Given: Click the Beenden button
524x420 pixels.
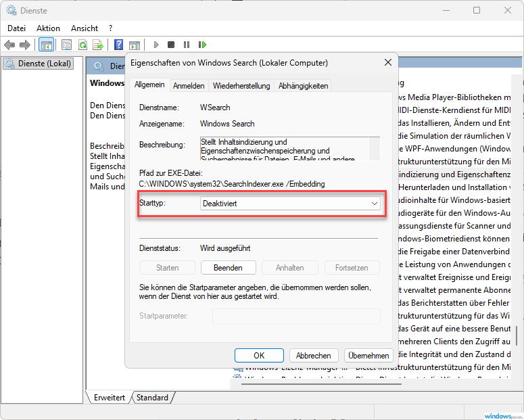Looking at the screenshot, I should [229, 268].
